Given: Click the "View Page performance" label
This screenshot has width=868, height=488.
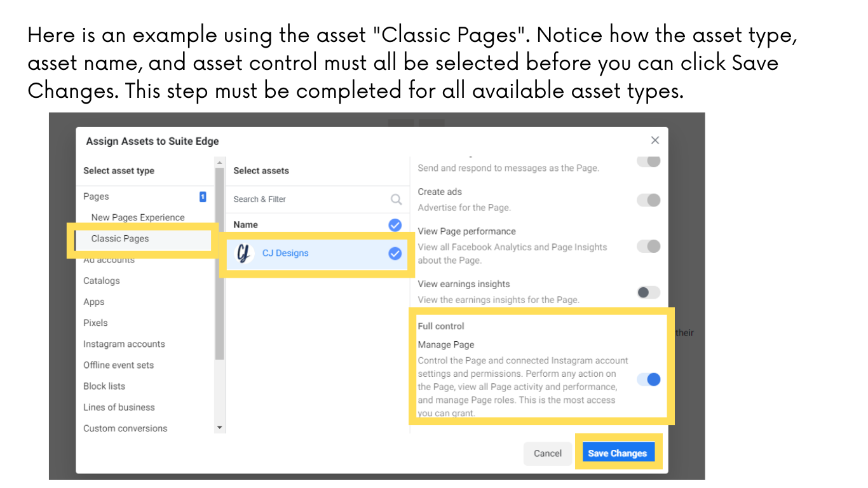Looking at the screenshot, I should (x=466, y=231).
